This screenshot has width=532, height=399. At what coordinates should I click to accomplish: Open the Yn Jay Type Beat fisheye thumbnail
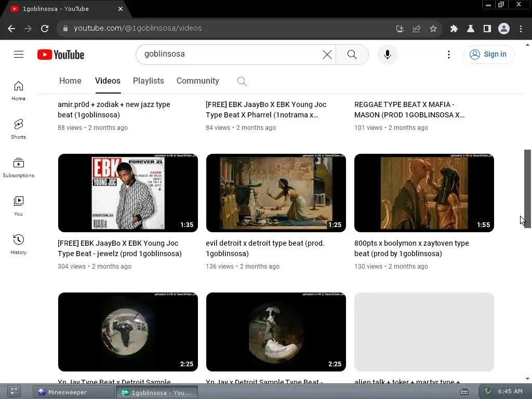128,332
